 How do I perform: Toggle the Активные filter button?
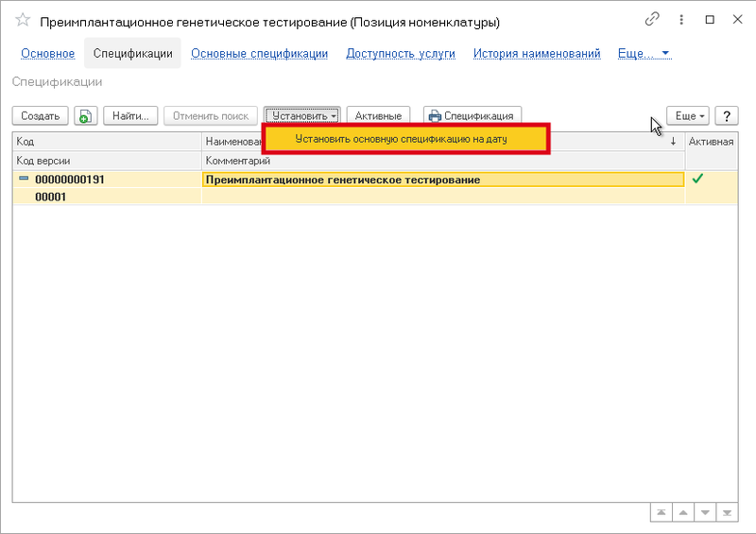click(379, 116)
